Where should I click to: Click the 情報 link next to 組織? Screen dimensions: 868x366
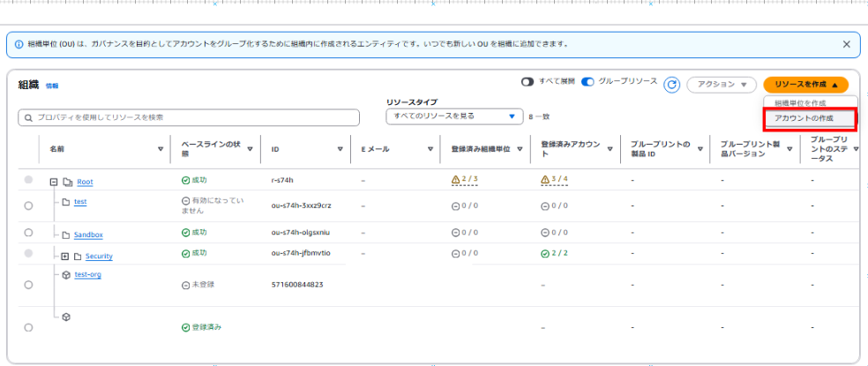tap(52, 86)
